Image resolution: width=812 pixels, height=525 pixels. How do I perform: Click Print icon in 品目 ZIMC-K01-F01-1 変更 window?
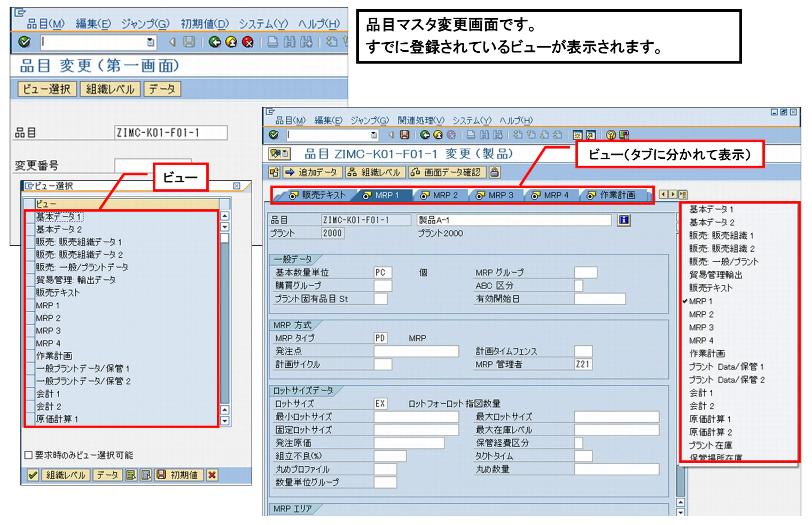click(x=471, y=135)
